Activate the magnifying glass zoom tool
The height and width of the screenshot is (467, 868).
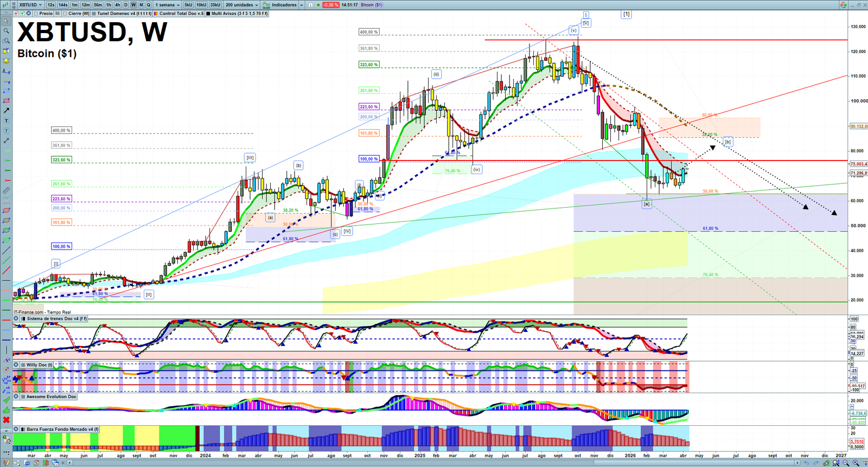pos(6,31)
